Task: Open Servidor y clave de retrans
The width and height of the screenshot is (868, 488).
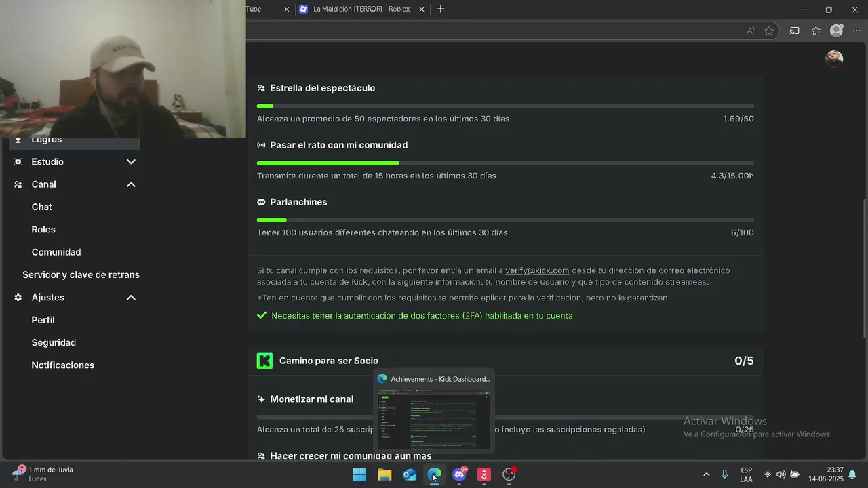Action: coord(81,274)
